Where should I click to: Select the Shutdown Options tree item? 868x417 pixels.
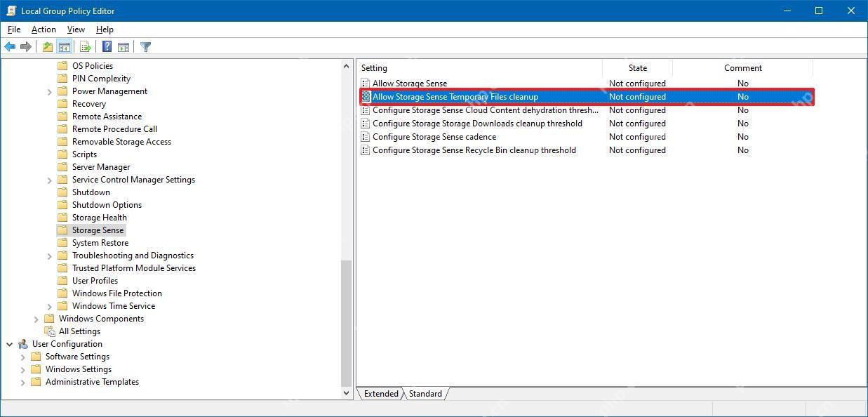point(107,205)
